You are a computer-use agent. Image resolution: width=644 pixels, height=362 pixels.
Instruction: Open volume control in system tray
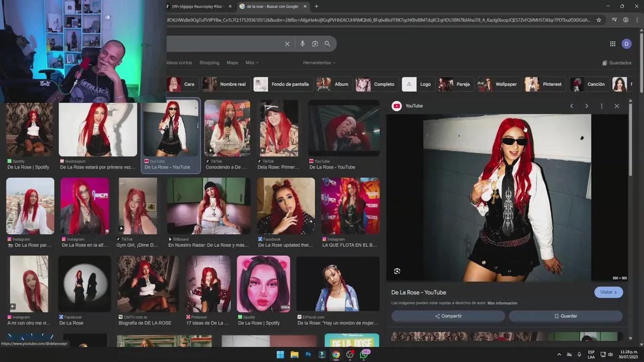pos(610,354)
